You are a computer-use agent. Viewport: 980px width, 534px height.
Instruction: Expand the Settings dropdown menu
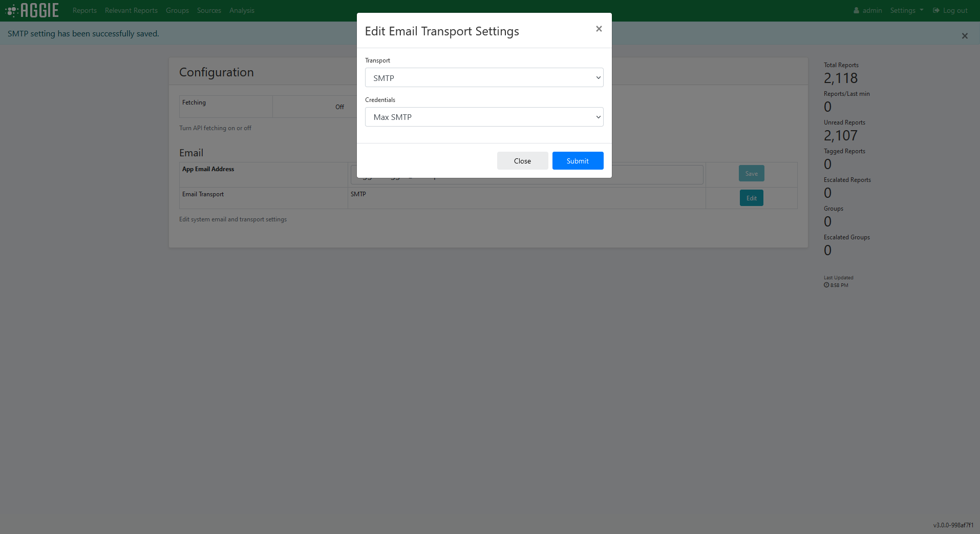point(907,10)
